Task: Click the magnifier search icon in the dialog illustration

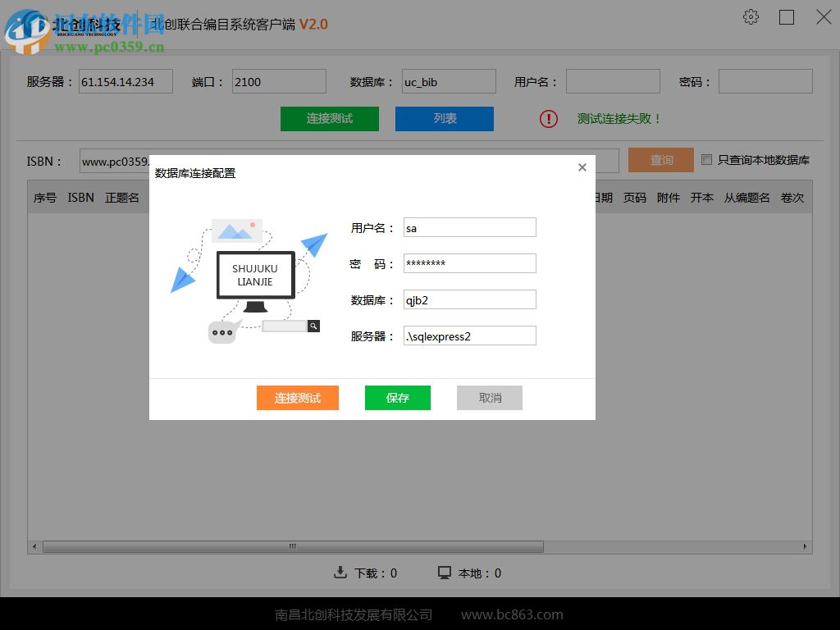Action: (313, 326)
